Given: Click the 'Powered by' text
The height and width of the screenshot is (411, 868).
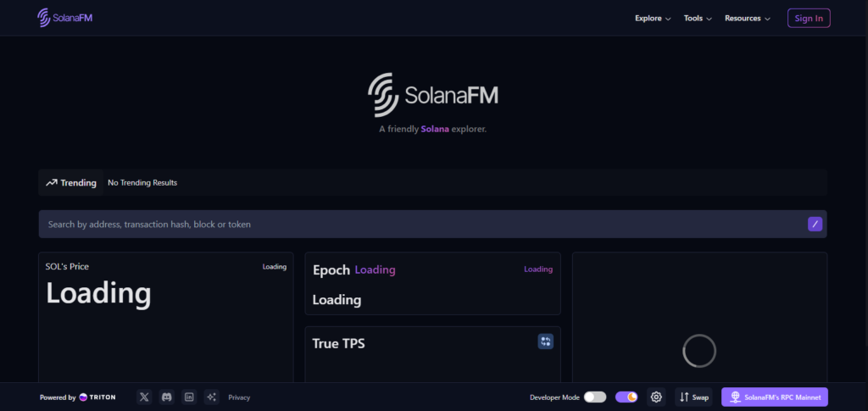Looking at the screenshot, I should point(58,397).
